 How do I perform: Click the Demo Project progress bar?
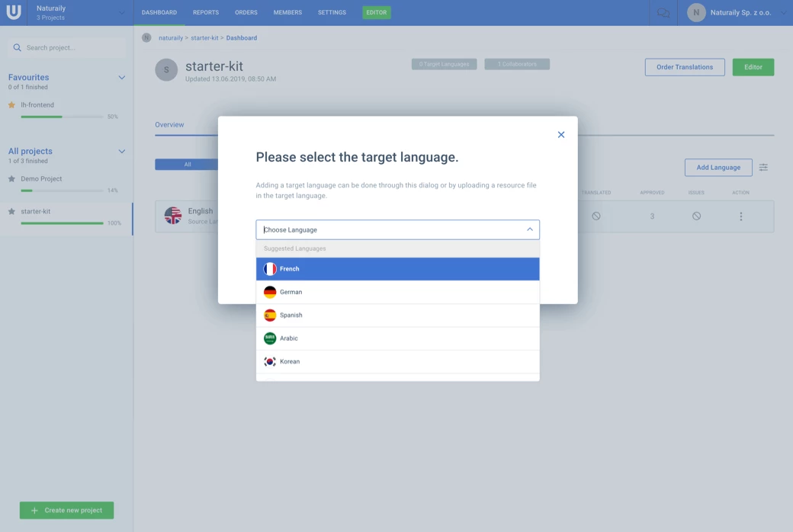click(62, 191)
